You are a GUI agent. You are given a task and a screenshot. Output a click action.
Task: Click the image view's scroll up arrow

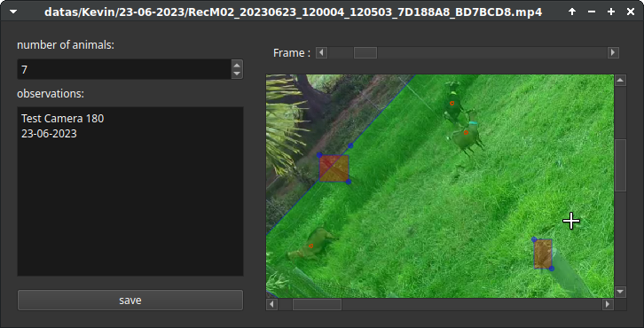tap(620, 81)
